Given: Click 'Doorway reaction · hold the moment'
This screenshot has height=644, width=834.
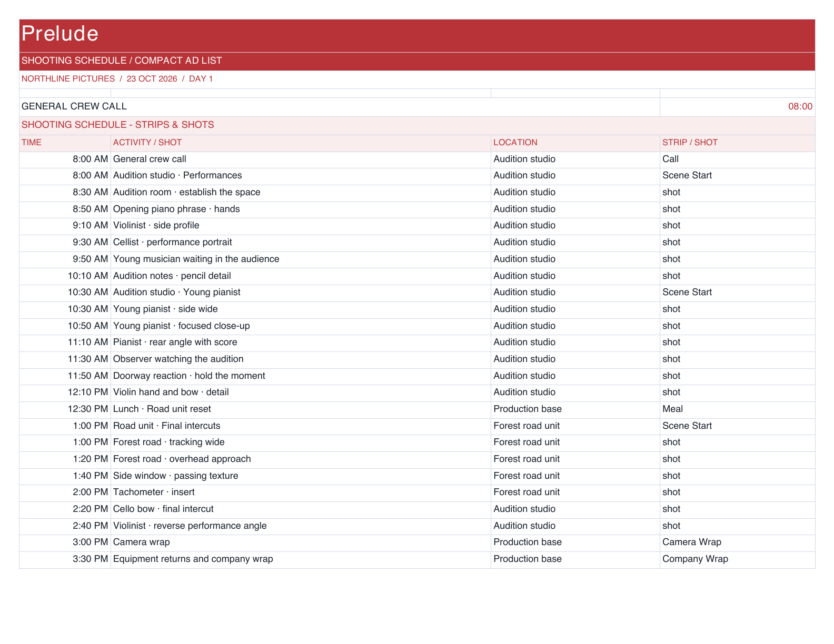Looking at the screenshot, I should pos(301,376).
